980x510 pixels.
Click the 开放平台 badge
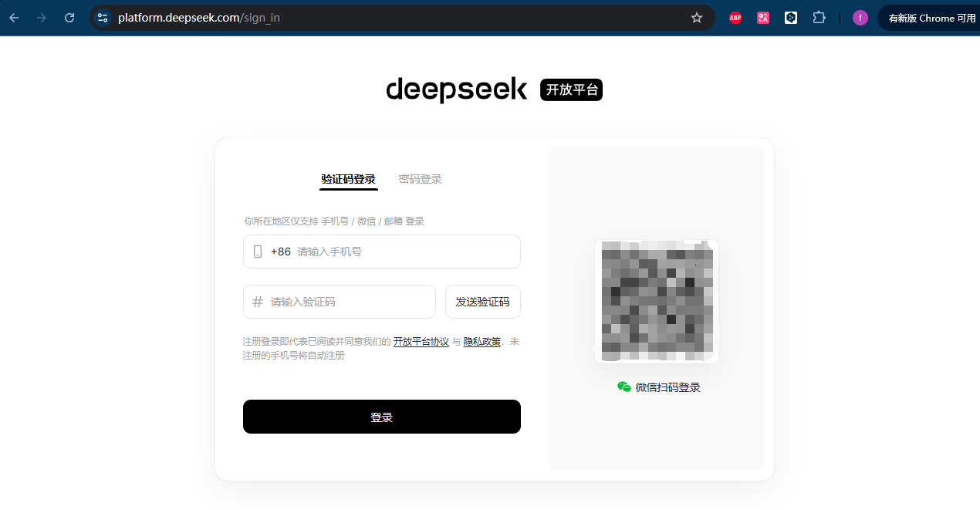[572, 90]
